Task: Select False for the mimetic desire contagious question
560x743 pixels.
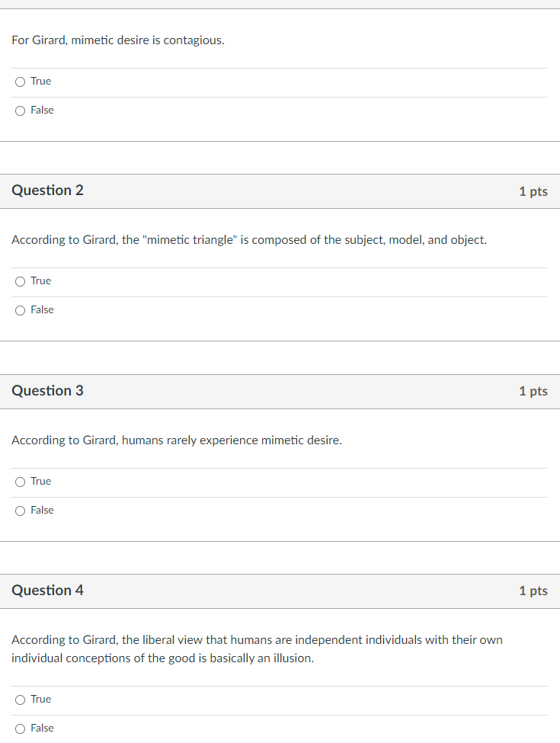Action: 21,110
